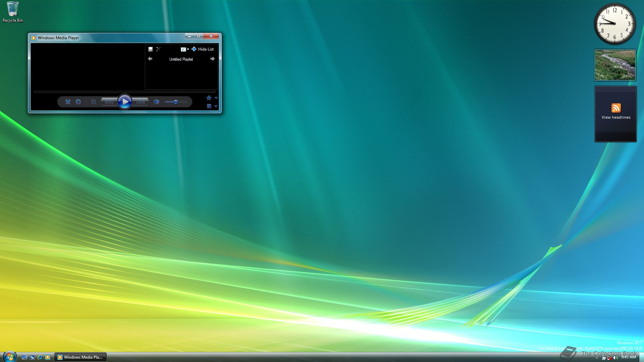Maximize the Windows Media Player window
The width and height of the screenshot is (644, 362).
[199, 36]
